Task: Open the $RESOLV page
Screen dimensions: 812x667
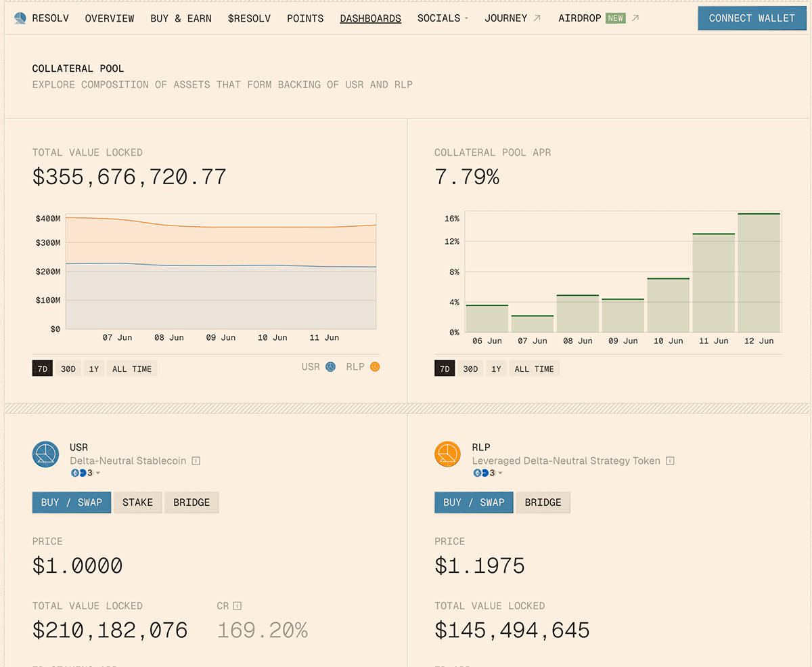Action: pos(249,18)
